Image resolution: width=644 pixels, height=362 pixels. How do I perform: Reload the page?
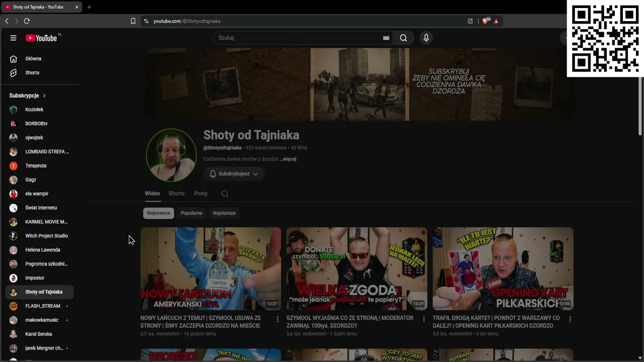pos(27,21)
